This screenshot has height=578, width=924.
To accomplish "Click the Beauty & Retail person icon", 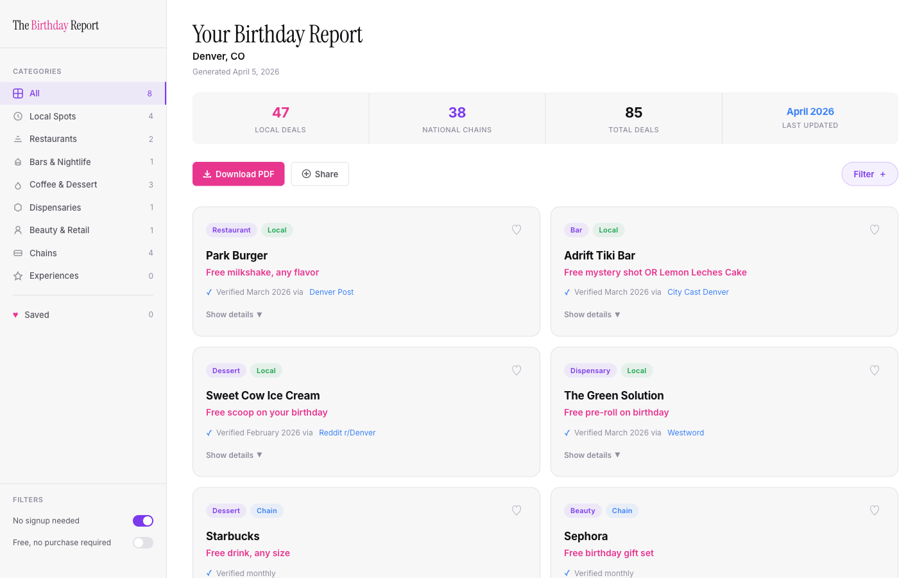I will pyautogui.click(x=18, y=230).
